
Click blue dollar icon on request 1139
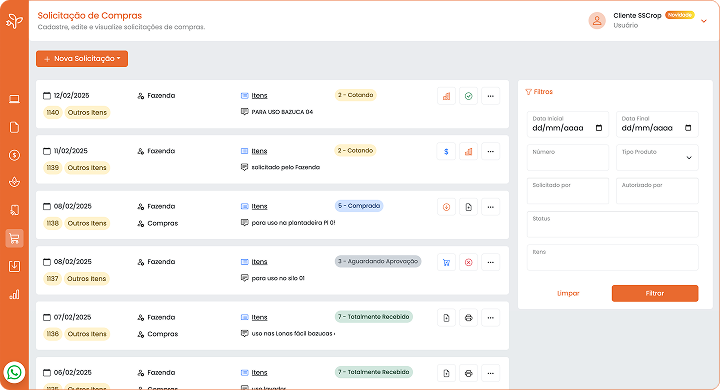pyautogui.click(x=446, y=152)
